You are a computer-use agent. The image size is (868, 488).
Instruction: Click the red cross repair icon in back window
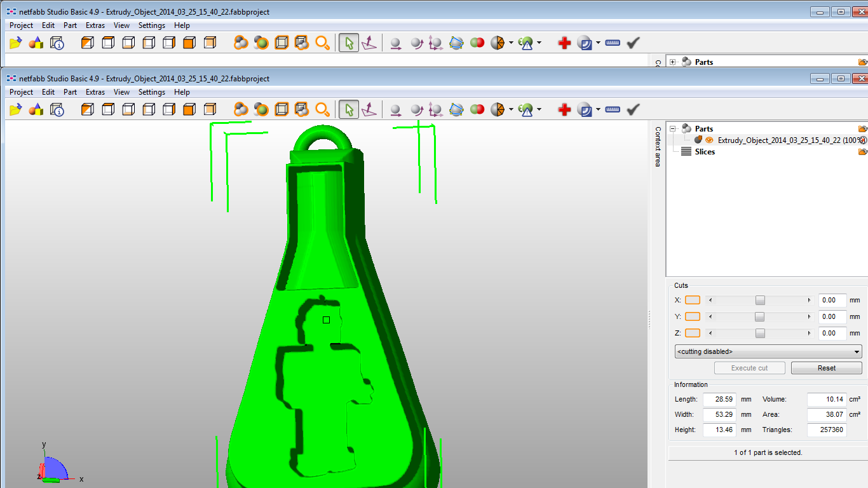coord(564,43)
